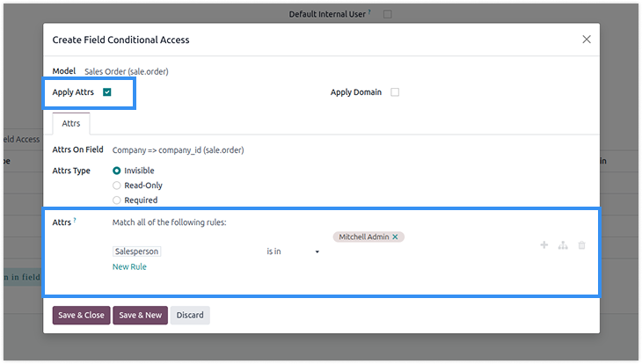The height and width of the screenshot is (364, 642).
Task: Click the Save & Close button
Action: tap(81, 315)
